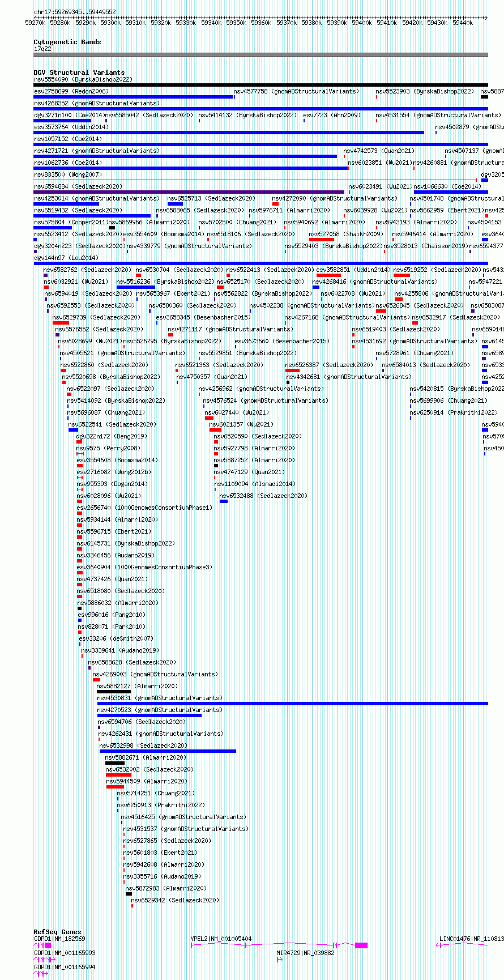This screenshot has width=504, height=980.
Task: Select the nsv4750357 (Quan2021) label
Action: (212, 377)
